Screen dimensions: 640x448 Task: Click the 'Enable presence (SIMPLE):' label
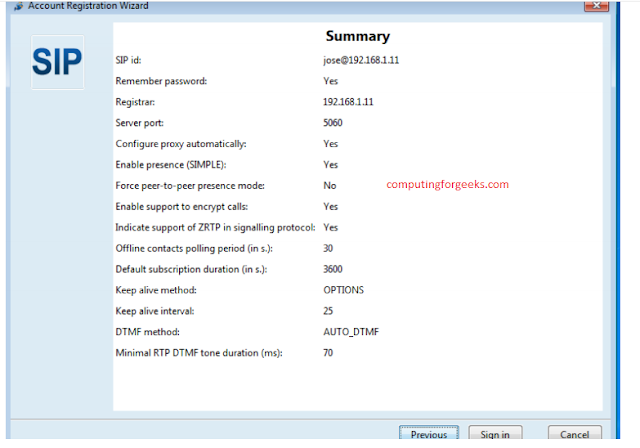point(171,165)
